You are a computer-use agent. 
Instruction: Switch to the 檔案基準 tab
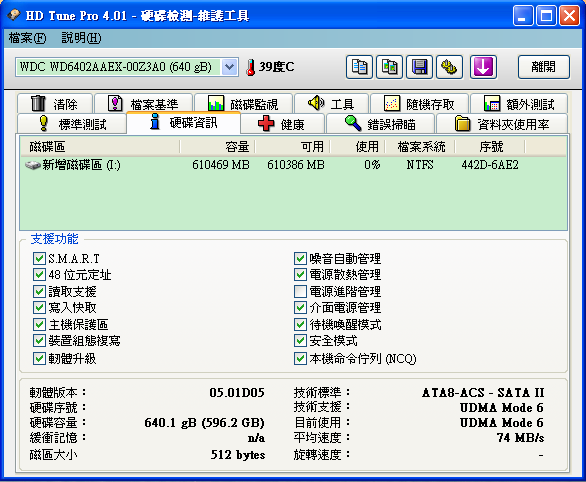(144, 103)
